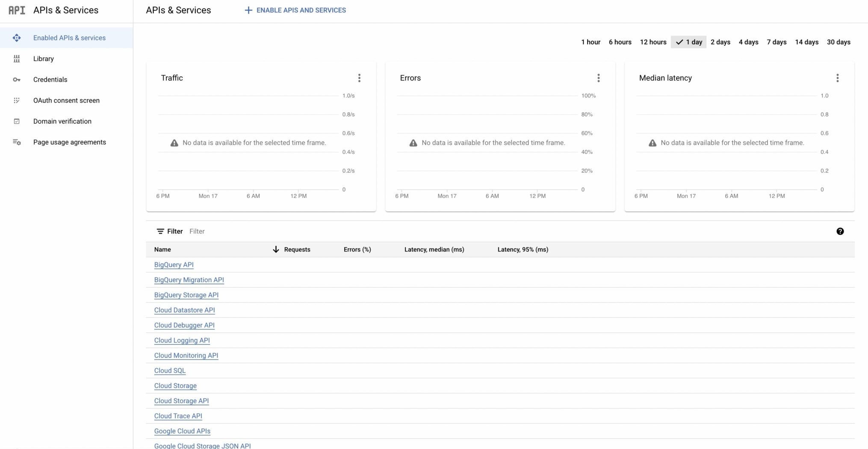The width and height of the screenshot is (868, 449).
Task: Select the 30 days time range
Action: click(838, 42)
